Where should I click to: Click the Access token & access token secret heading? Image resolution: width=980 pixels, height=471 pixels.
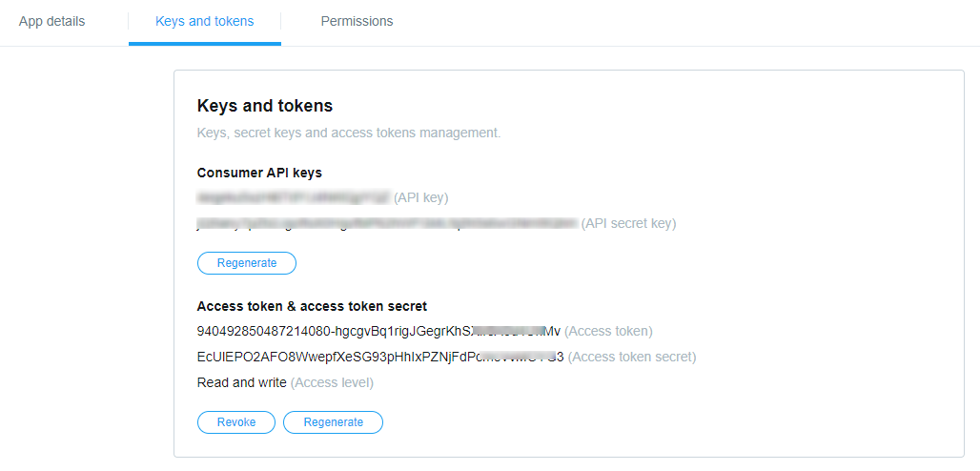312,306
